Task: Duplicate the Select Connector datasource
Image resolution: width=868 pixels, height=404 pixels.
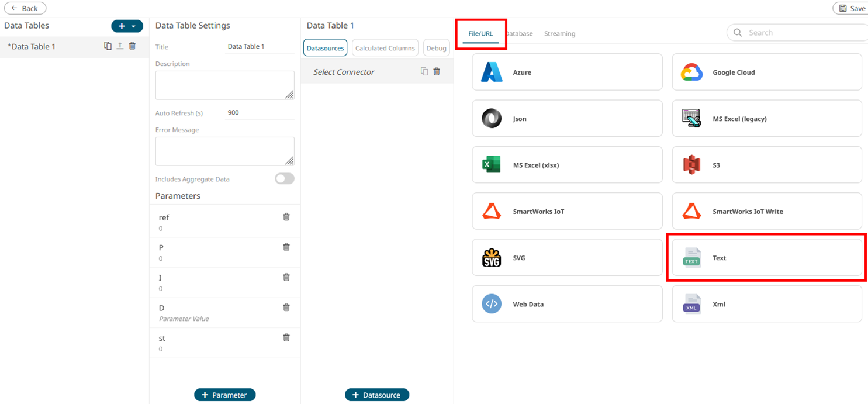Action: point(424,71)
